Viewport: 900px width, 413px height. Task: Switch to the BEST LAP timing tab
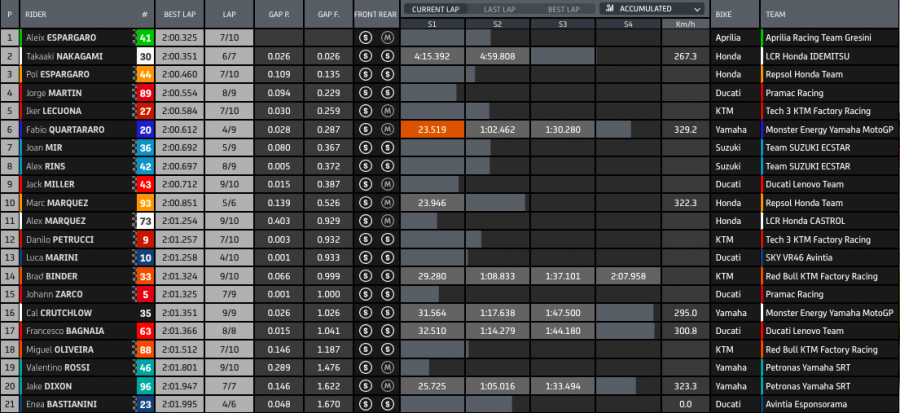563,9
